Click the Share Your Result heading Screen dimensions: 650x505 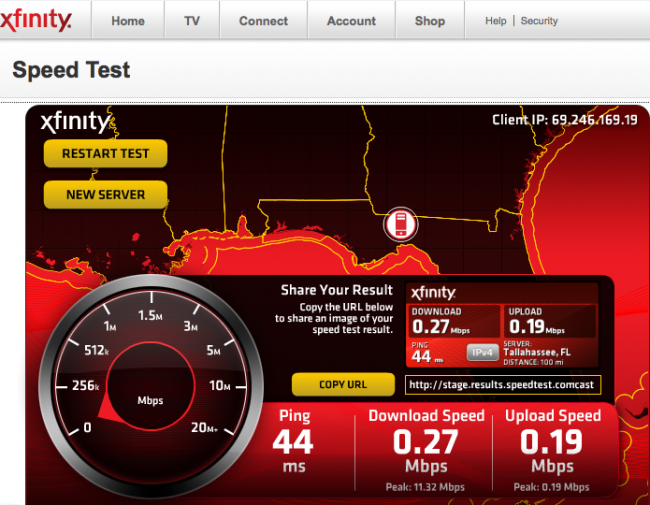[337, 290]
